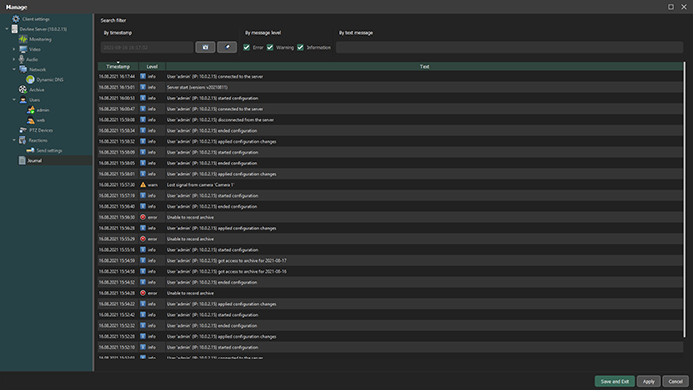Click the Reactions icon in tree
Image resolution: width=693 pixels, height=390 pixels.
[23, 141]
